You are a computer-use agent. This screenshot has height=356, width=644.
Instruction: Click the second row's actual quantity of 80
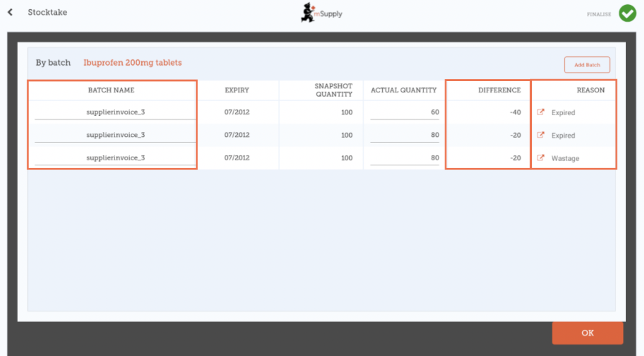405,135
